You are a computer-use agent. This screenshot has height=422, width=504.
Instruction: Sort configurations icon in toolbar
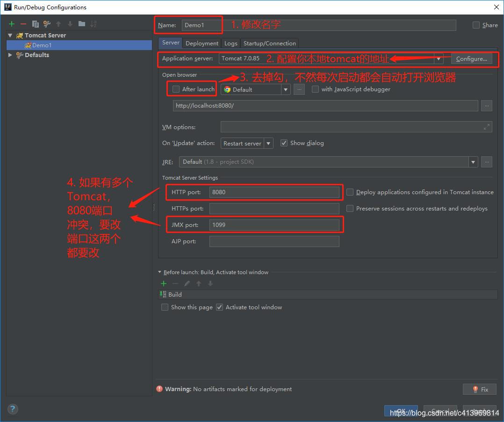coord(93,24)
